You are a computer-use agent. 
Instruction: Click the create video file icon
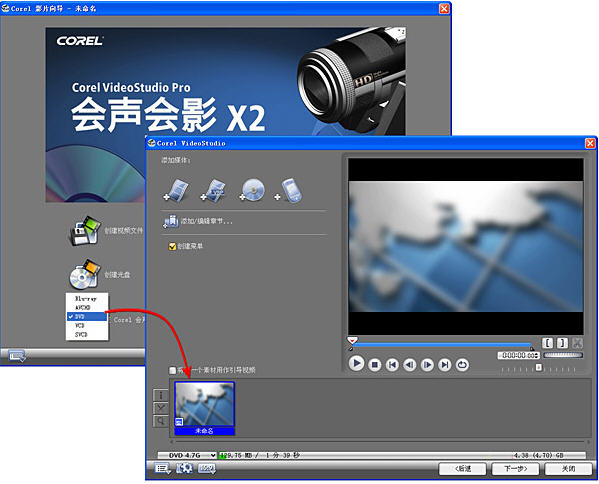[85, 230]
